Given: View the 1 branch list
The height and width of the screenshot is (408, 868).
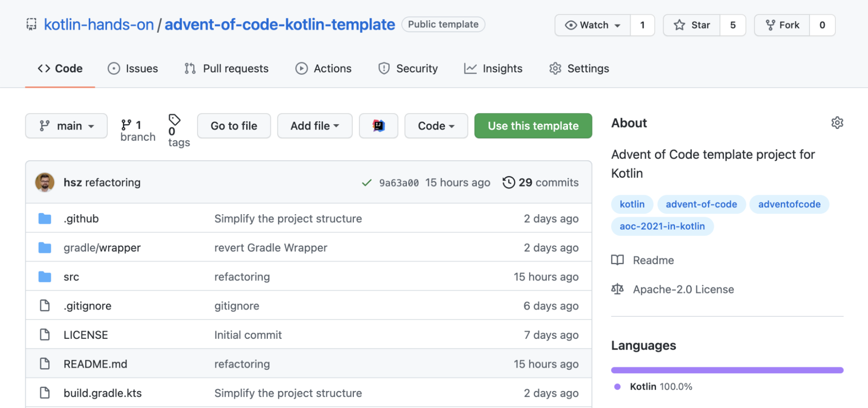Looking at the screenshot, I should 138,130.
